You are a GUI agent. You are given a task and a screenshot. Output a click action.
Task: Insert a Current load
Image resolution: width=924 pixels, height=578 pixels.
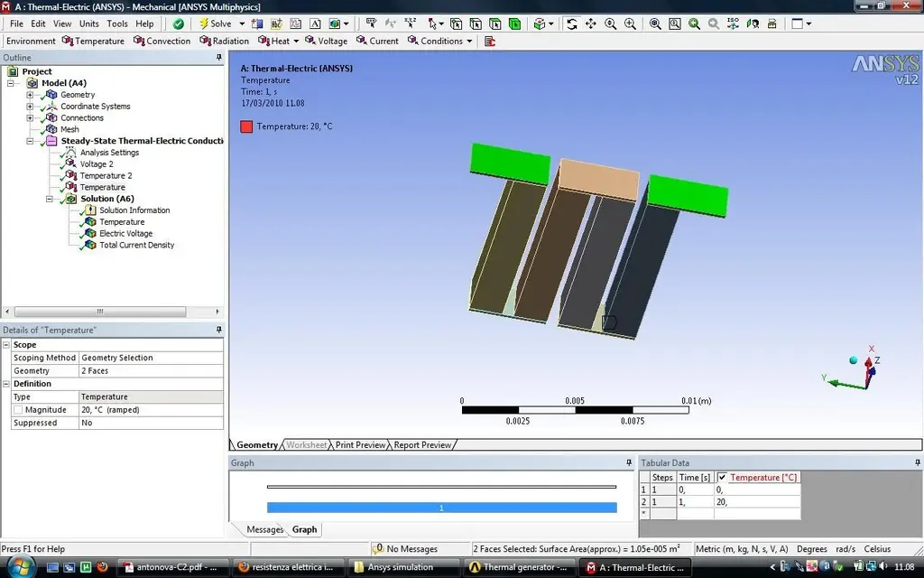click(x=377, y=41)
